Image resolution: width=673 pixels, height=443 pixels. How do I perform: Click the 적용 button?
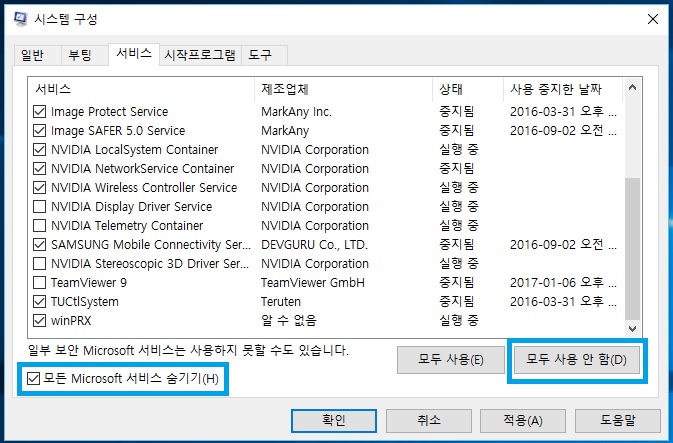[522, 421]
